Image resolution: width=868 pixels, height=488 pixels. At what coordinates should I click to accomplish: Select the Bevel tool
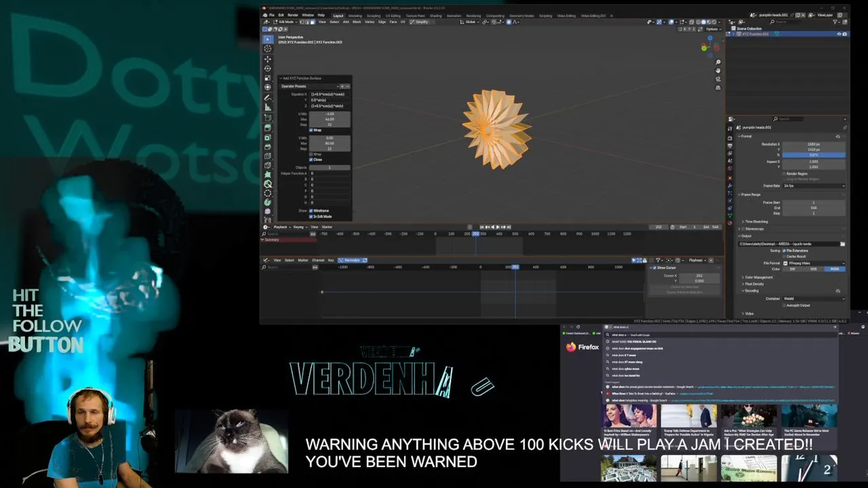(268, 146)
